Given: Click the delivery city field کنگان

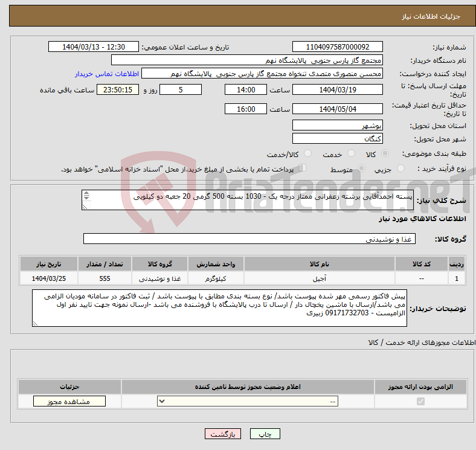Looking at the screenshot, I should coord(337,138).
